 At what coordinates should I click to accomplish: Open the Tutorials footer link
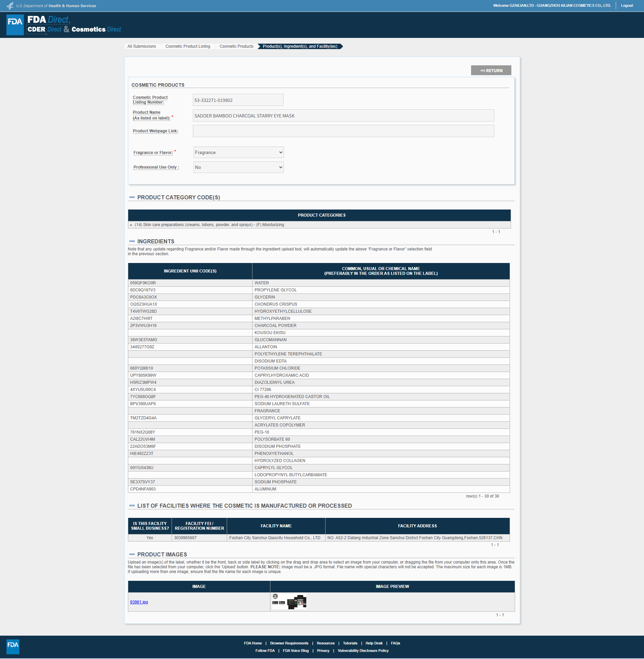350,643
